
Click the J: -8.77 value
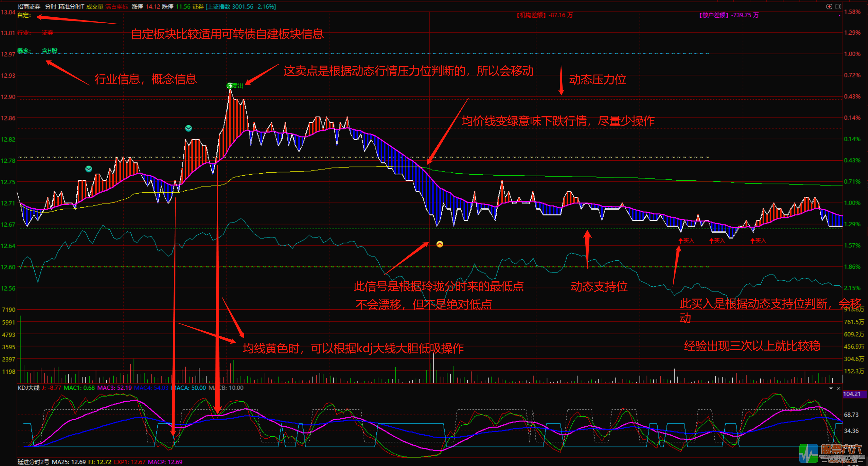pyautogui.click(x=51, y=388)
